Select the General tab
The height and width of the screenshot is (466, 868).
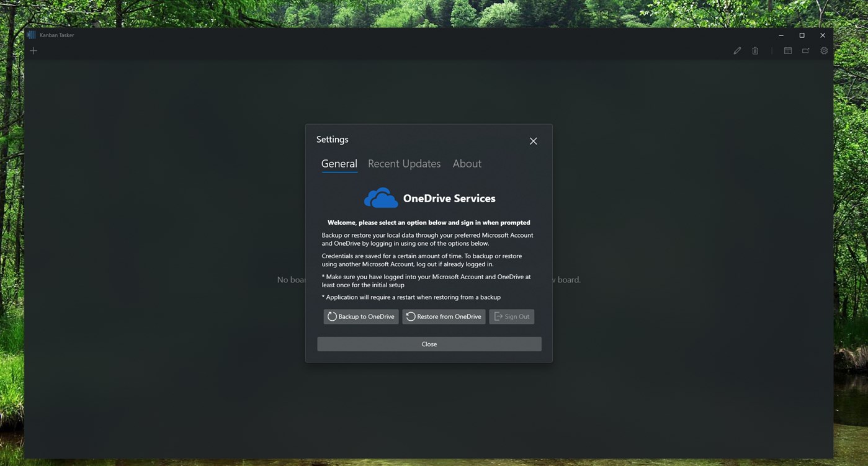(339, 163)
